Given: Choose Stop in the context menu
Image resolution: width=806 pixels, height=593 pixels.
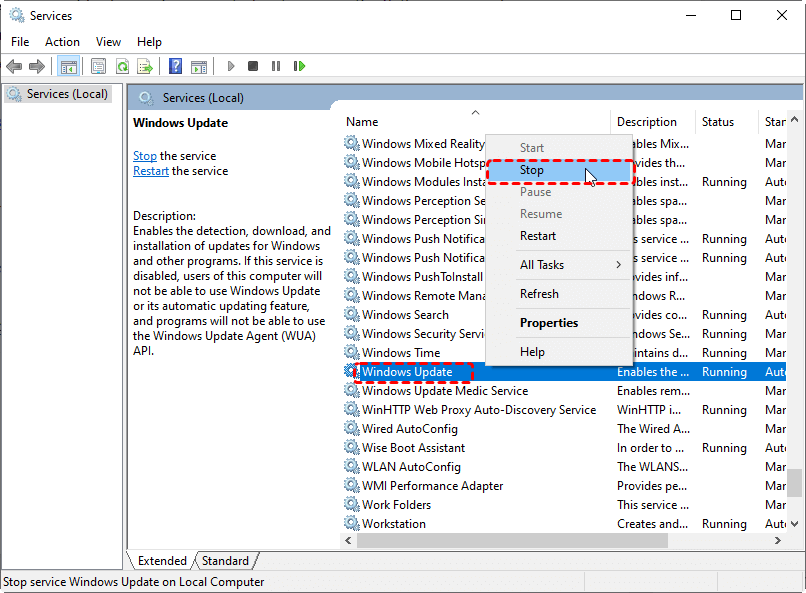Looking at the screenshot, I should [x=532, y=171].
